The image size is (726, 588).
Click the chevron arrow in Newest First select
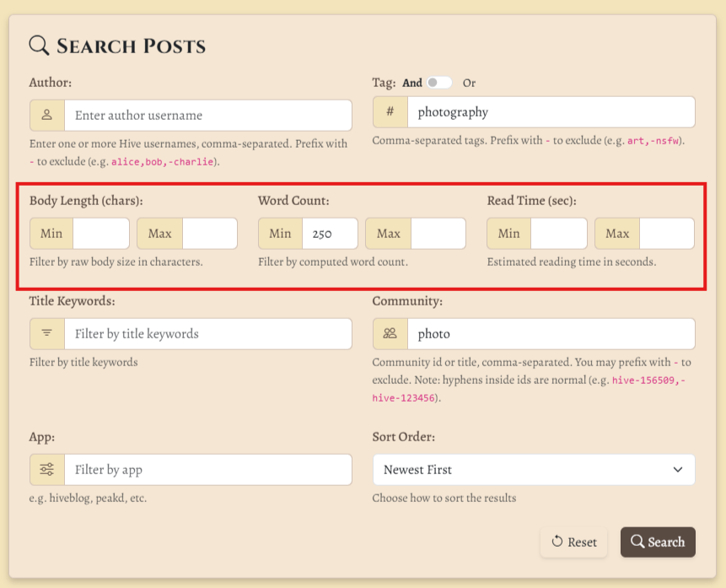tap(678, 469)
